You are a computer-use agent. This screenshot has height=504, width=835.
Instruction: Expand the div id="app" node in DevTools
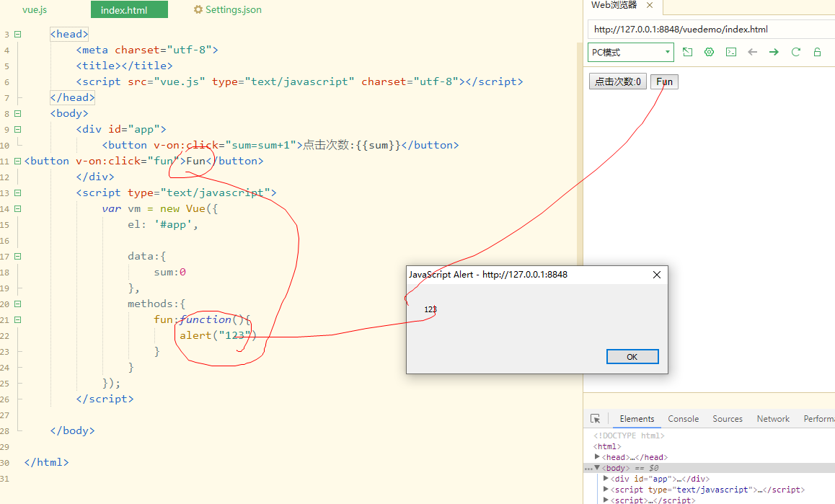pos(606,479)
